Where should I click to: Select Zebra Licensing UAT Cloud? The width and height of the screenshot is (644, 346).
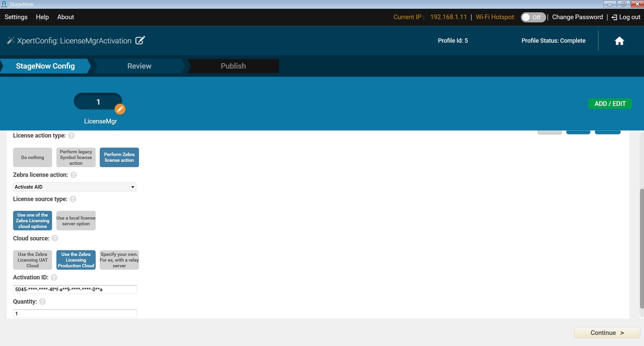pyautogui.click(x=33, y=260)
